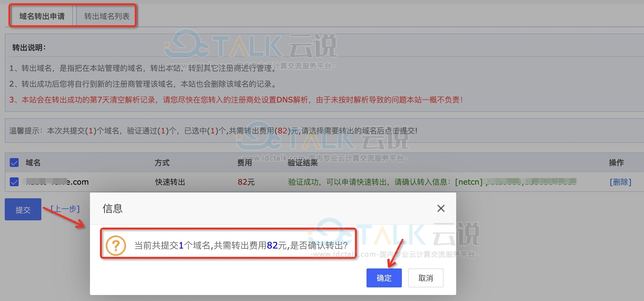Click the 验证结果 column header
The height and width of the screenshot is (301, 644).
click(x=302, y=163)
